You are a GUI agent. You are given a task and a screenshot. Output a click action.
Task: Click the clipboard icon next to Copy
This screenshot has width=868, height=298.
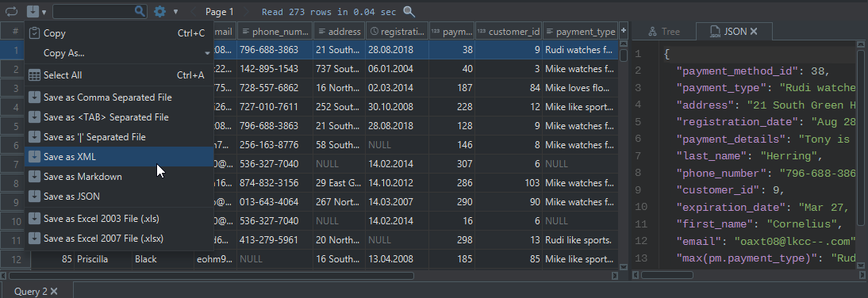point(34,33)
